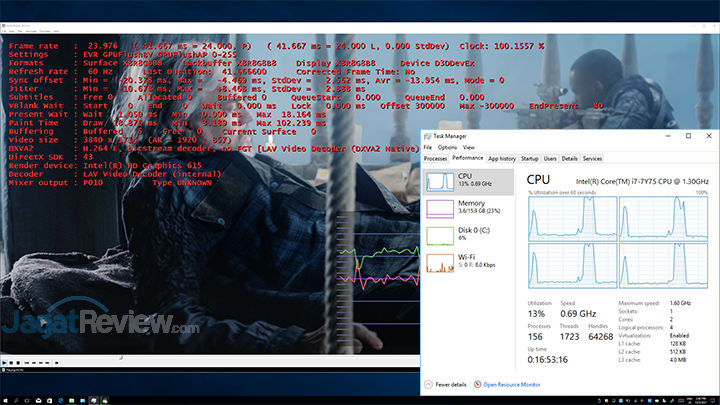Click the system tray clock
This screenshot has width=720, height=405.
701,401
